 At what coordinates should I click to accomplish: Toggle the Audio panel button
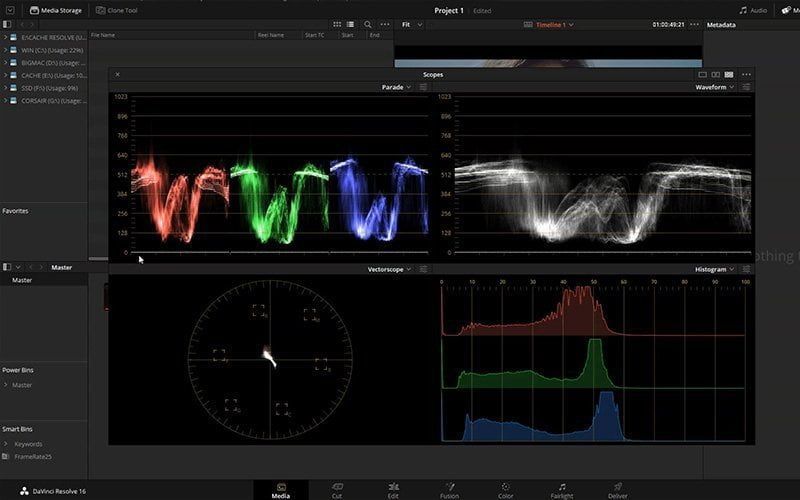click(x=754, y=10)
